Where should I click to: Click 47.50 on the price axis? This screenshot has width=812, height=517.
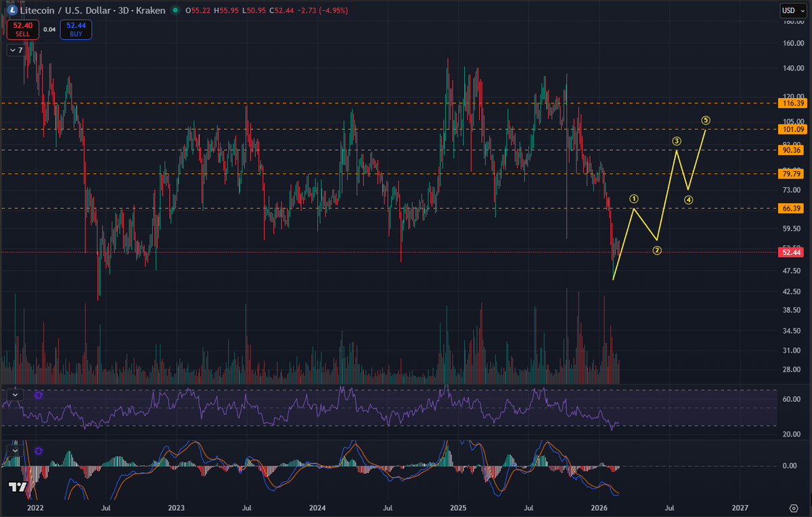point(792,271)
